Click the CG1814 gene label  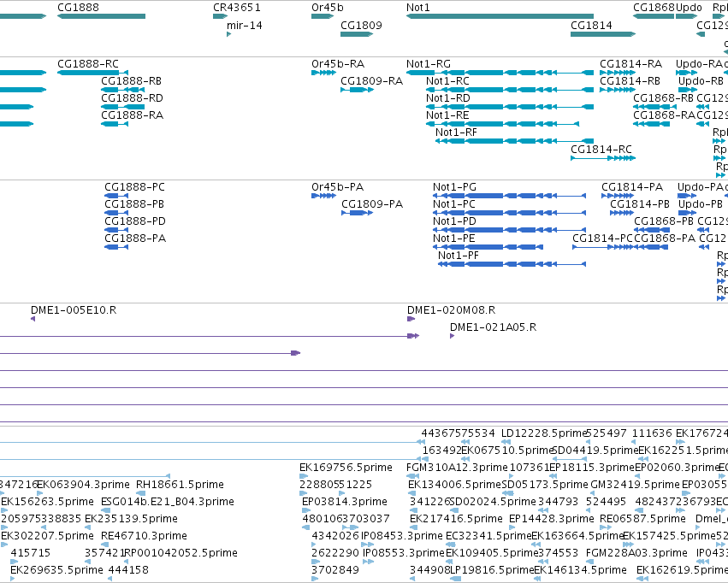point(591,25)
